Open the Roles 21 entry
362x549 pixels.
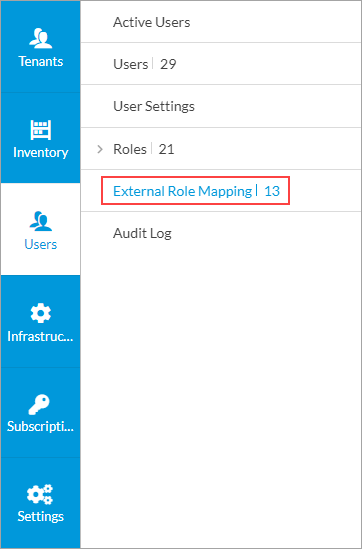click(144, 150)
